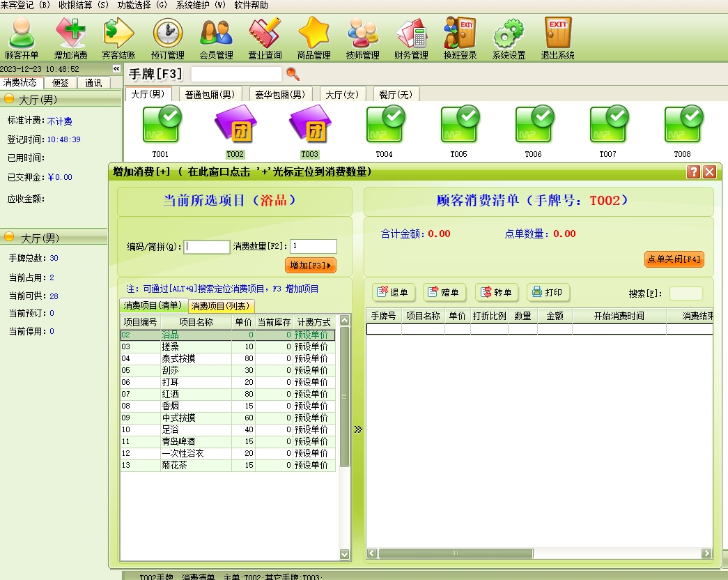Click the 退单 refund button
This screenshot has height=580, width=728.
pos(394,293)
